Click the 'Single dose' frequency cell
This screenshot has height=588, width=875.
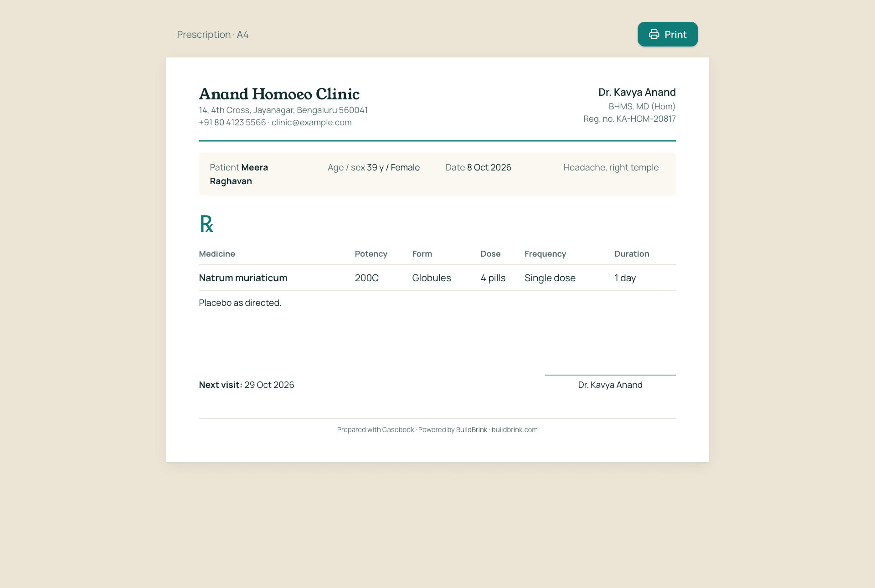550,278
